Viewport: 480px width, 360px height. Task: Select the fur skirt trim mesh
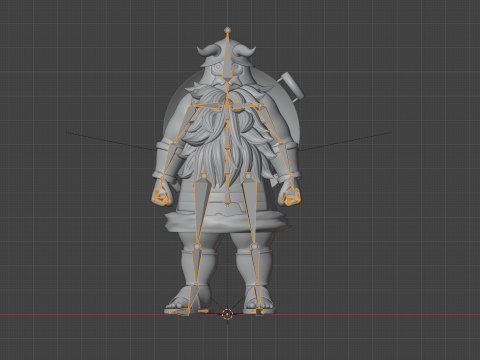227,222
